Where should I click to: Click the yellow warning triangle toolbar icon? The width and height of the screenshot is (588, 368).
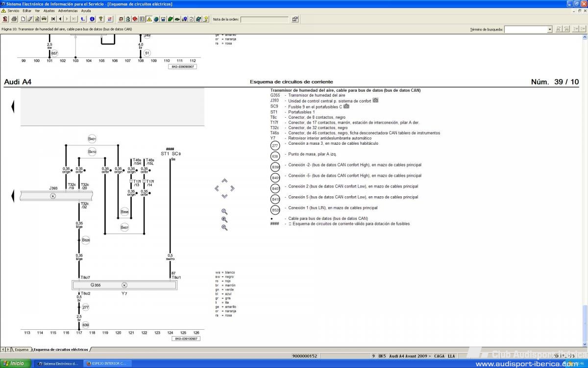pos(149,19)
